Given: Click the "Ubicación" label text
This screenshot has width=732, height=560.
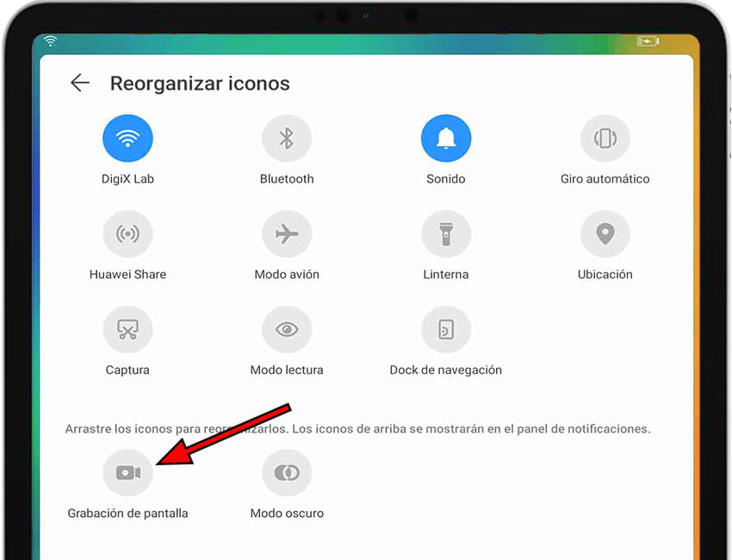Looking at the screenshot, I should point(605,274).
